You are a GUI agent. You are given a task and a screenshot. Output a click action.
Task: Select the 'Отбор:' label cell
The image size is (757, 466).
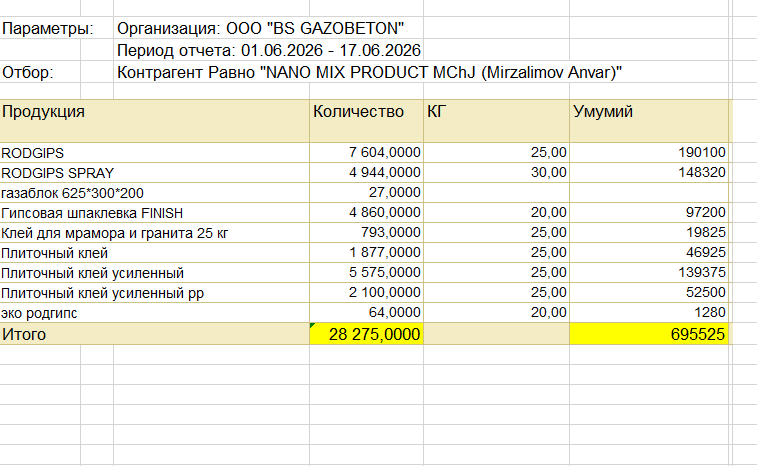28,72
